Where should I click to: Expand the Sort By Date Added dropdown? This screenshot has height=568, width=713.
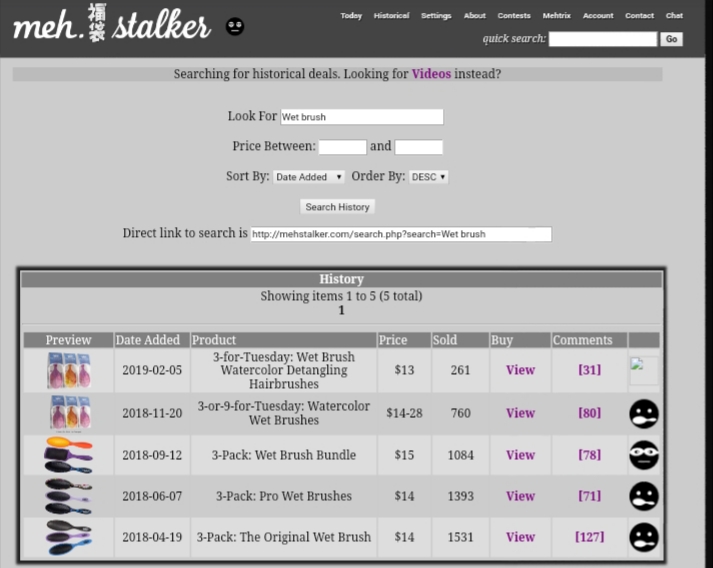click(309, 177)
